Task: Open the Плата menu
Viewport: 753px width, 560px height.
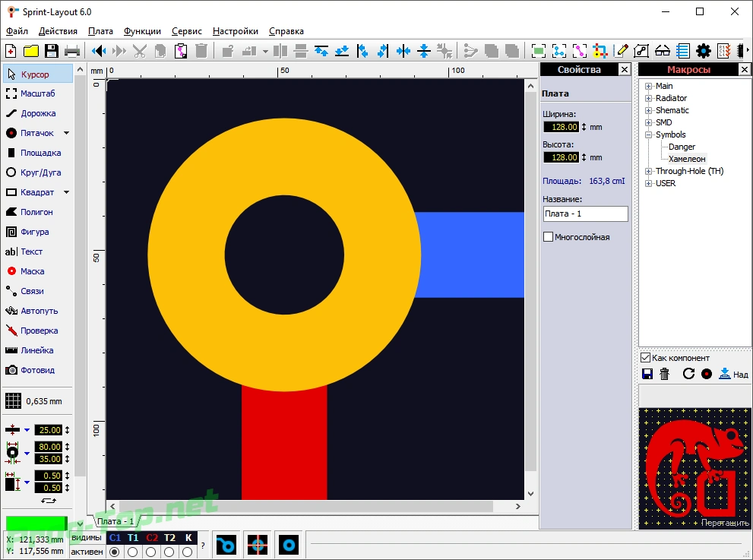Action: pos(100,31)
